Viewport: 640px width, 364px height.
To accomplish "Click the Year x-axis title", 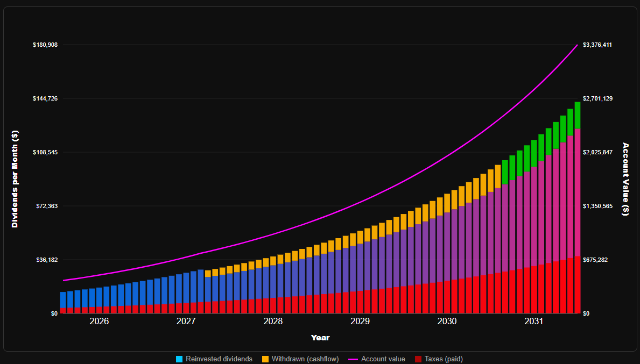I will click(x=320, y=338).
